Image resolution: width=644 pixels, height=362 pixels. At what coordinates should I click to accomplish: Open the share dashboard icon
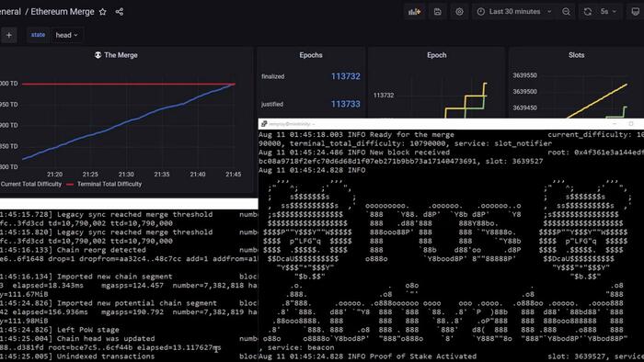point(120,12)
